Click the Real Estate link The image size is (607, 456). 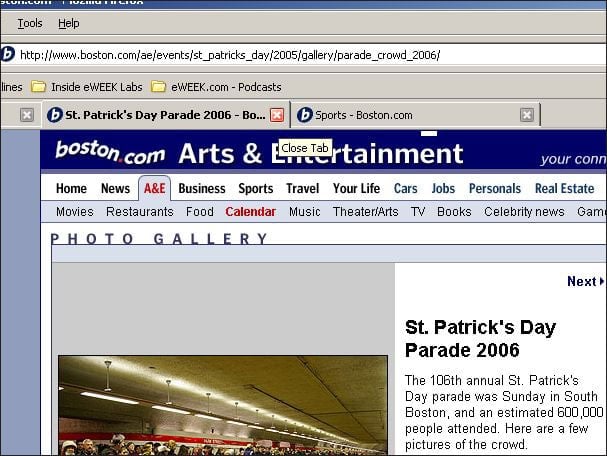564,189
